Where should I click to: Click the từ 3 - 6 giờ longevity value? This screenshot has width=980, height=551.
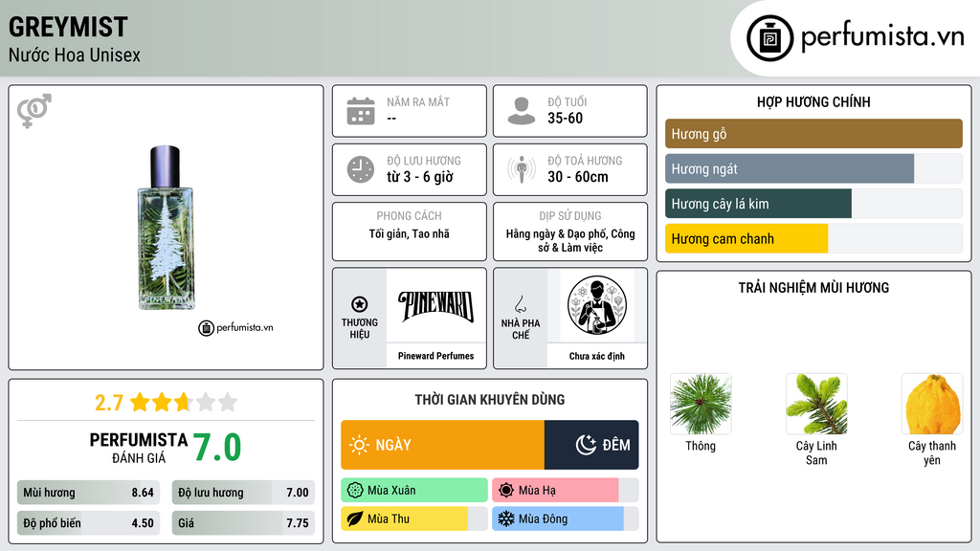420,177
